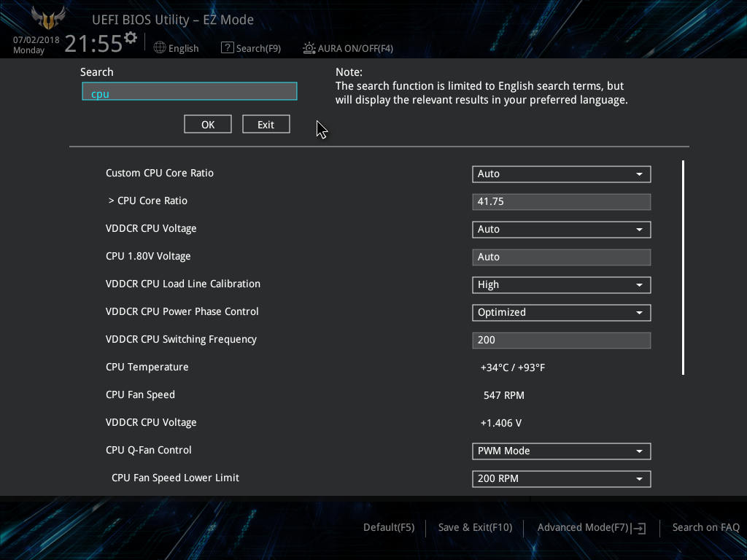Click the CPU Fan Speed label
The image size is (747, 560).
pyautogui.click(x=140, y=394)
